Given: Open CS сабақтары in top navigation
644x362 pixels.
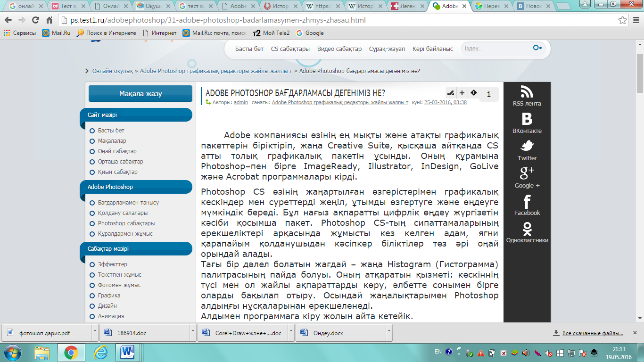Looking at the screenshot, I should 290,49.
